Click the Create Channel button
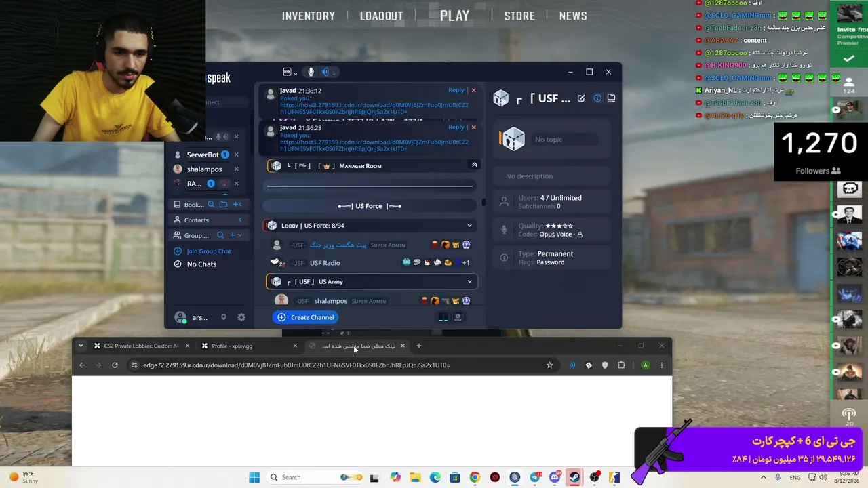Viewport: 868px width, 488px height. coord(306,317)
